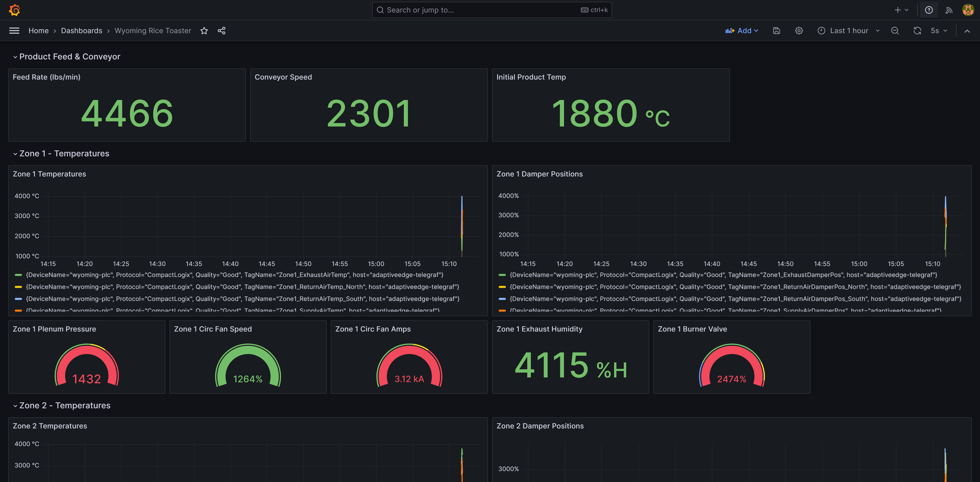This screenshot has height=482, width=980.
Task: Open dashboard settings
Action: 799,30
